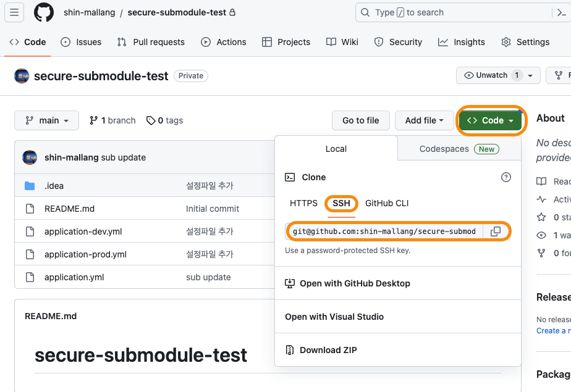Click the application-prod.yml file icon
The height and width of the screenshot is (392, 571).
30,254
